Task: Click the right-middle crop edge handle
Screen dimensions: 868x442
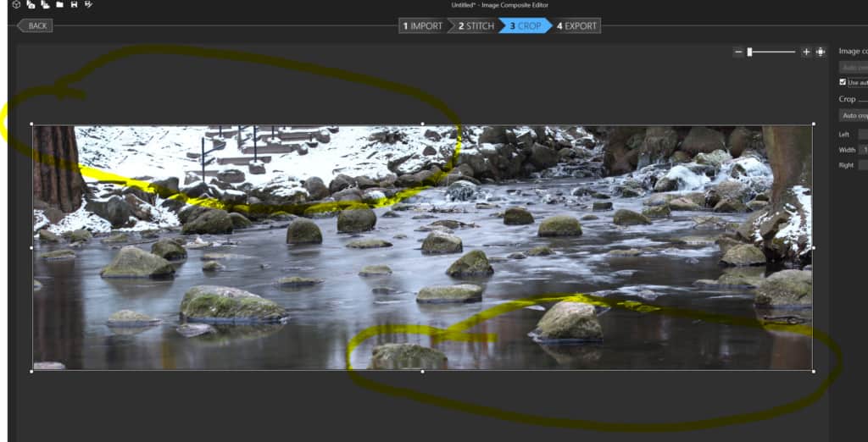Action: (813, 248)
